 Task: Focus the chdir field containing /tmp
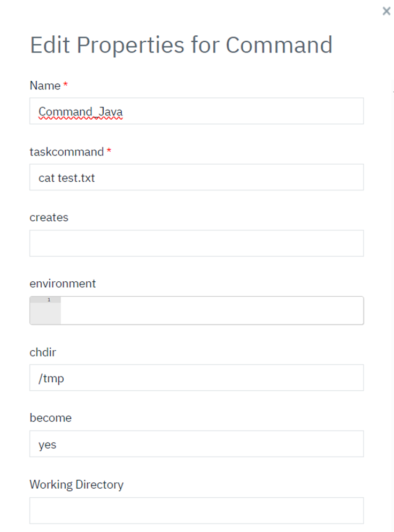point(196,378)
